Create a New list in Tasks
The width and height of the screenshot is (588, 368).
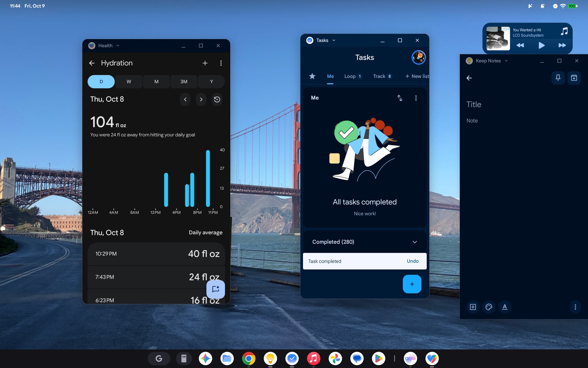tap(417, 76)
